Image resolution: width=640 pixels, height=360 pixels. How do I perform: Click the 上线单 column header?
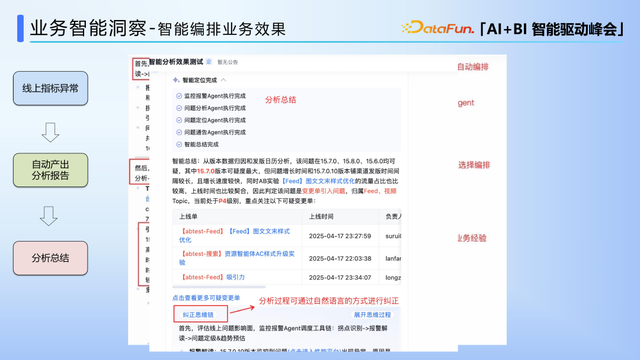point(188,216)
